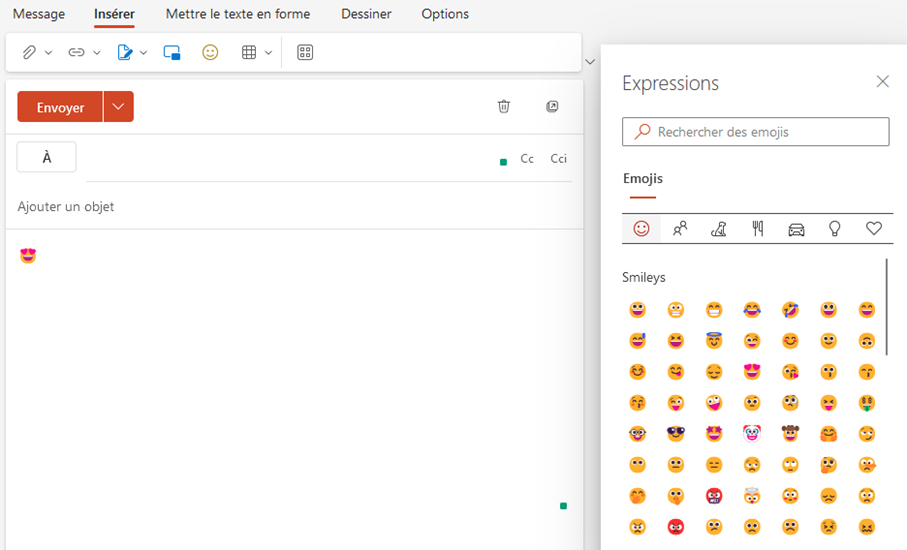Insert the lying long-nose emoji
Viewport: 907px width, 550px height.
pyautogui.click(x=867, y=465)
